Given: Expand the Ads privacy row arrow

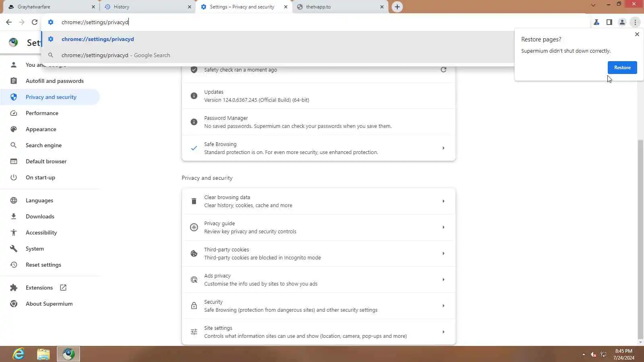Looking at the screenshot, I should point(444,280).
